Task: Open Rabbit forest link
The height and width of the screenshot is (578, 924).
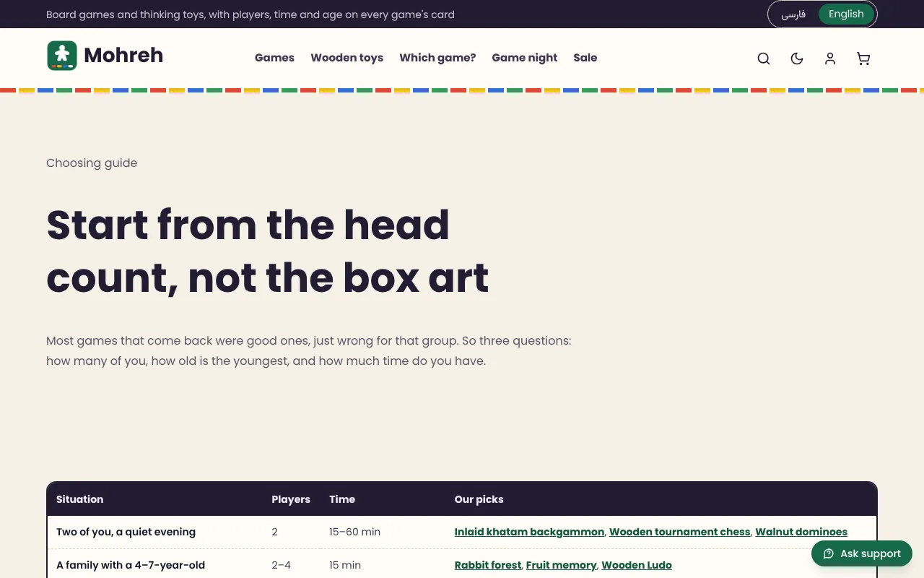Action: coord(488,565)
